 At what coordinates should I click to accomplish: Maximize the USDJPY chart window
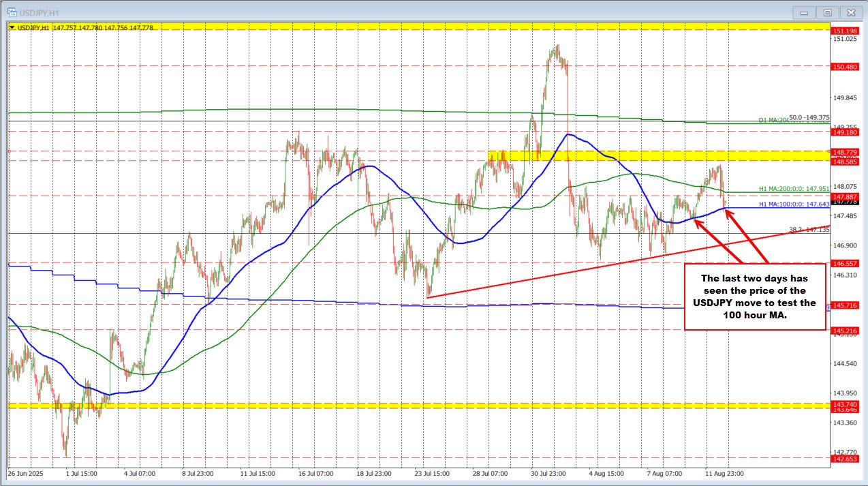(x=826, y=12)
